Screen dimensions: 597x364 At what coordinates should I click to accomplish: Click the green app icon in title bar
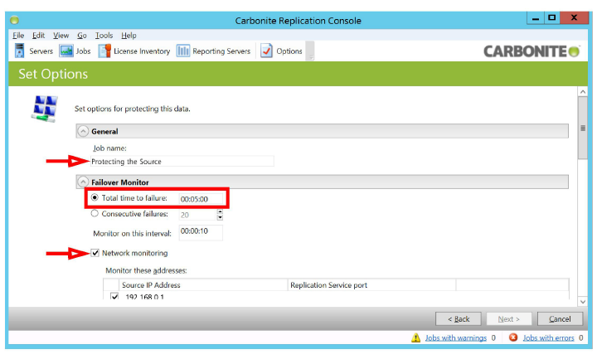(x=14, y=20)
